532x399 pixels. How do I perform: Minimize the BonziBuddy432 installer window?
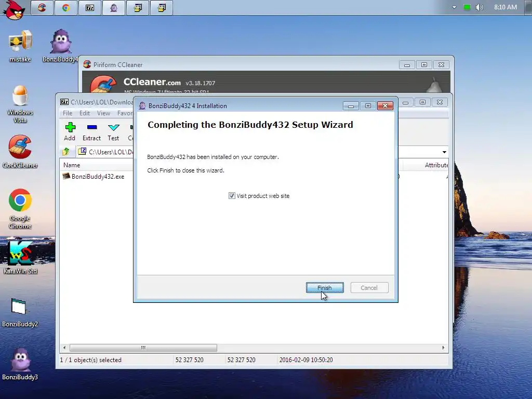[351, 106]
